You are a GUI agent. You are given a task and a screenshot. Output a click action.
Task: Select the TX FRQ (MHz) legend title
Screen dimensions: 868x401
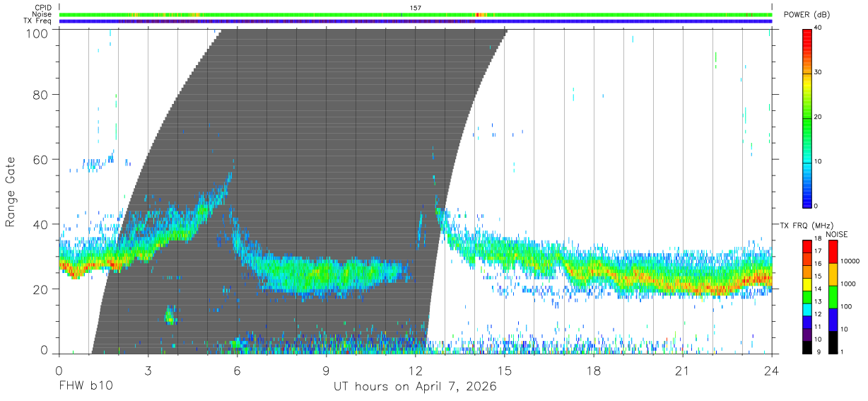click(806, 226)
